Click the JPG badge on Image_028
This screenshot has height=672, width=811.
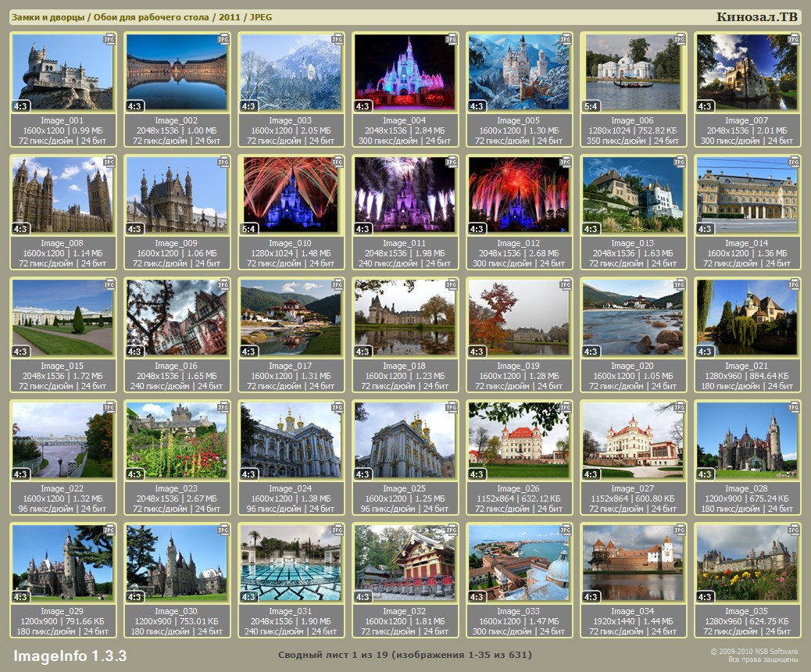(794, 407)
